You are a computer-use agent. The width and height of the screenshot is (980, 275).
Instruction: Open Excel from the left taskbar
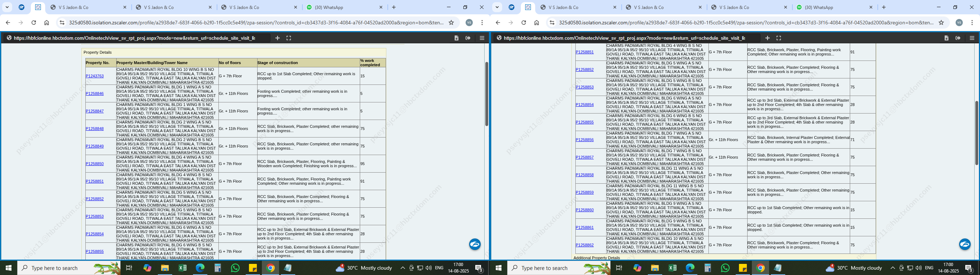point(183,268)
